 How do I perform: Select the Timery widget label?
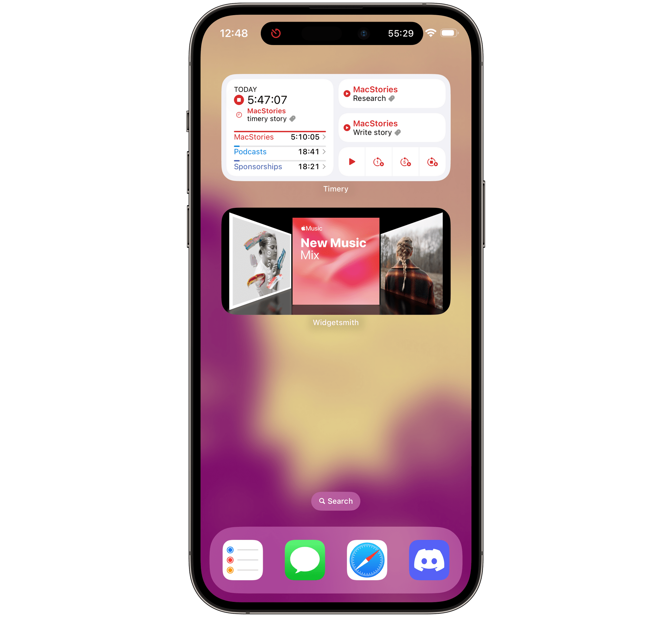click(336, 189)
